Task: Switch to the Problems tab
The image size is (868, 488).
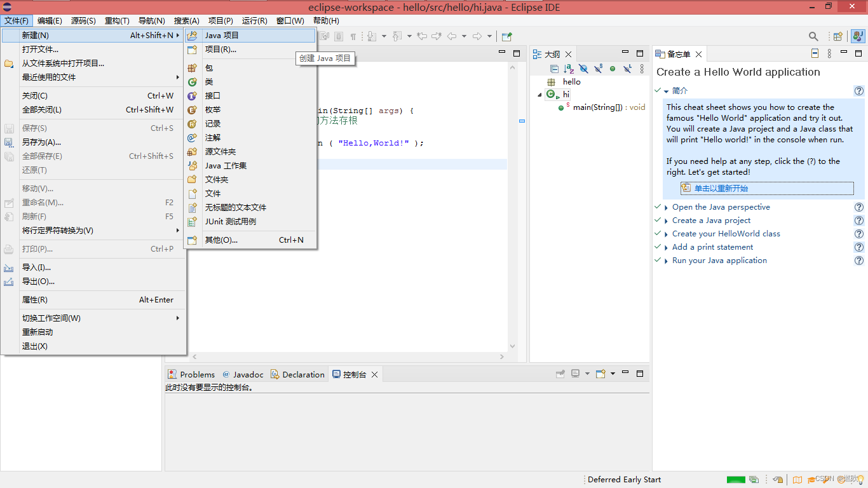Action: tap(191, 374)
